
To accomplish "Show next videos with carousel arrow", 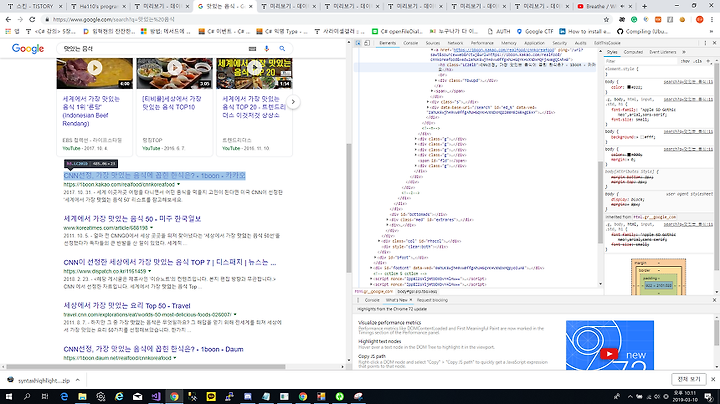I will point(293,102).
